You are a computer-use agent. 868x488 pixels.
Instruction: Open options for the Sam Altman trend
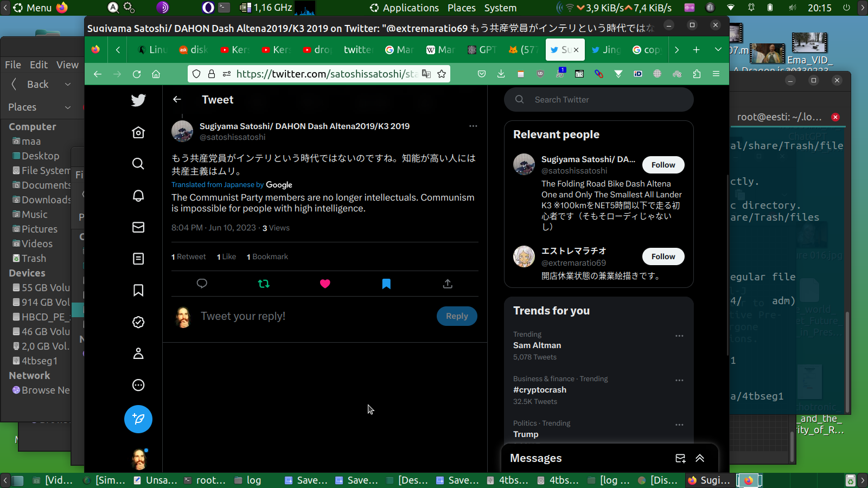679,336
